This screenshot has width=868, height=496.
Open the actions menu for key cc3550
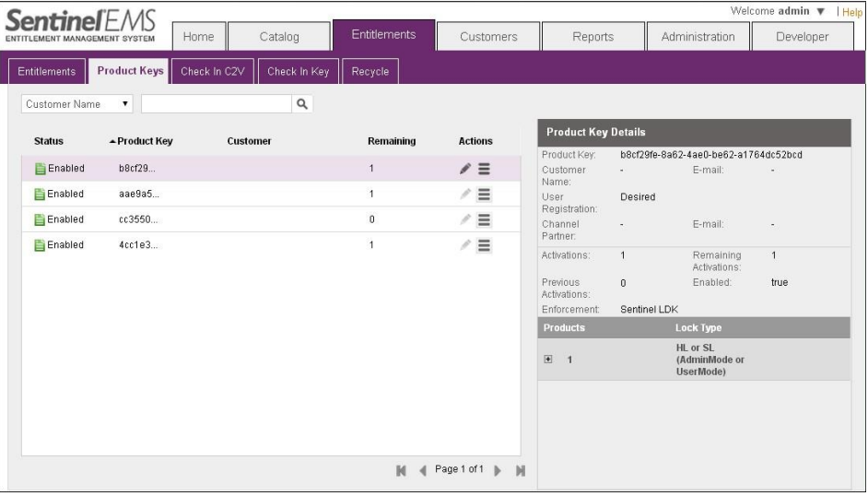tap(484, 220)
